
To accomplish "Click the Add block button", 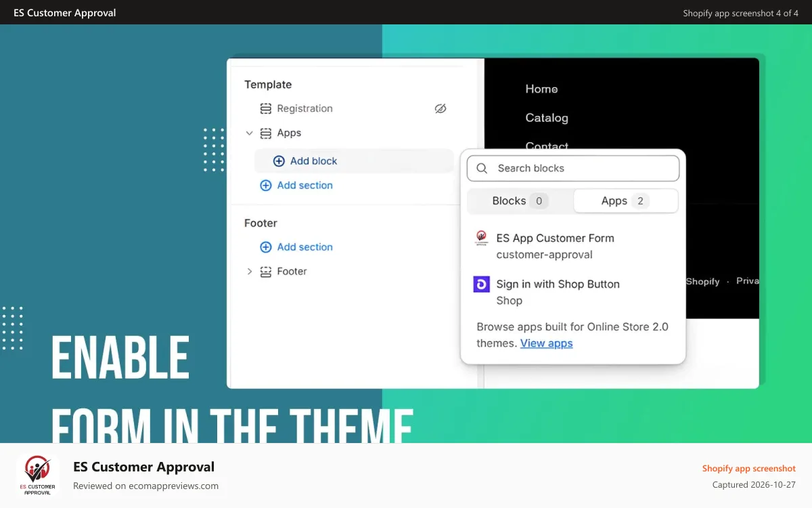I will click(354, 161).
